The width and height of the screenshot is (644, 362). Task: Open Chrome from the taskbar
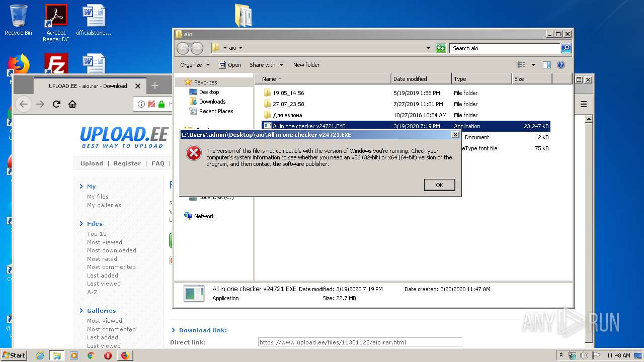point(91,355)
